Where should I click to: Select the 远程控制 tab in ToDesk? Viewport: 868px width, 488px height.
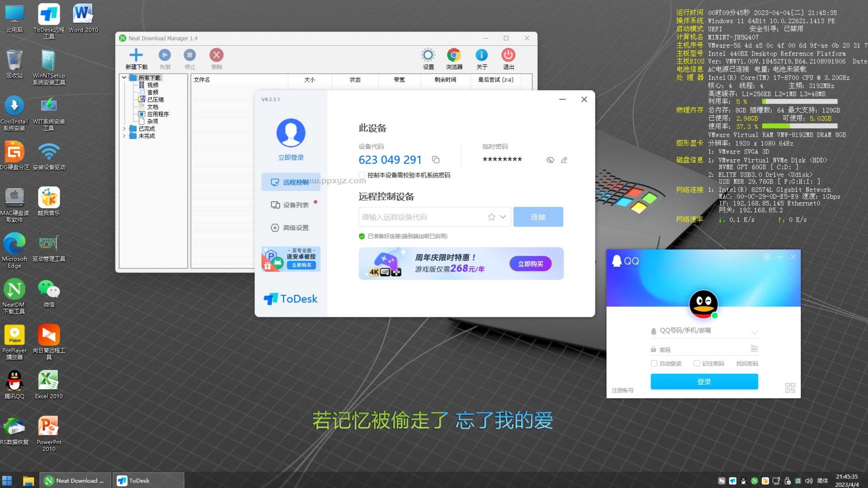[291, 182]
